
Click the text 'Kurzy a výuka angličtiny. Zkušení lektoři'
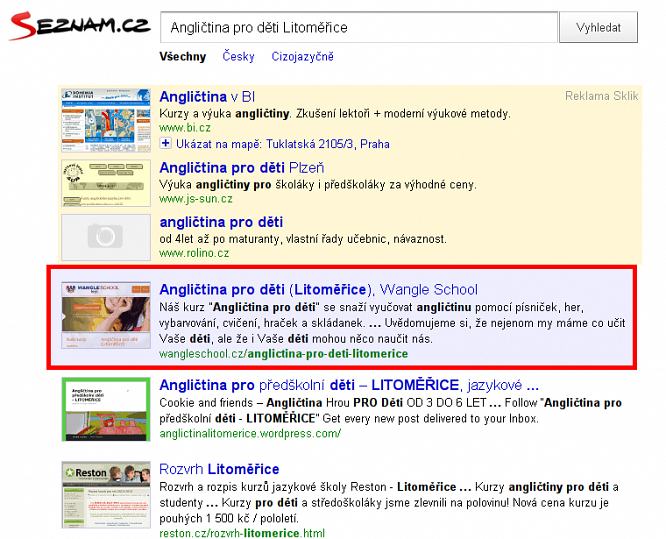(x=264, y=114)
